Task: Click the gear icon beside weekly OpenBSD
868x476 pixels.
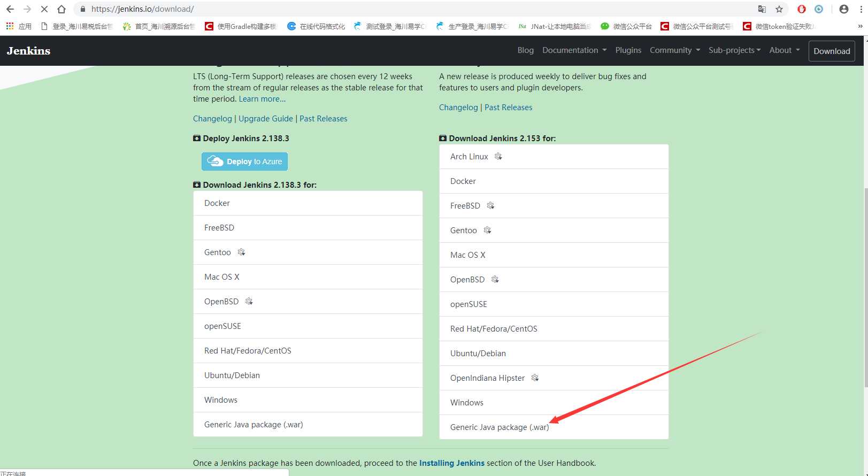Action: click(495, 279)
